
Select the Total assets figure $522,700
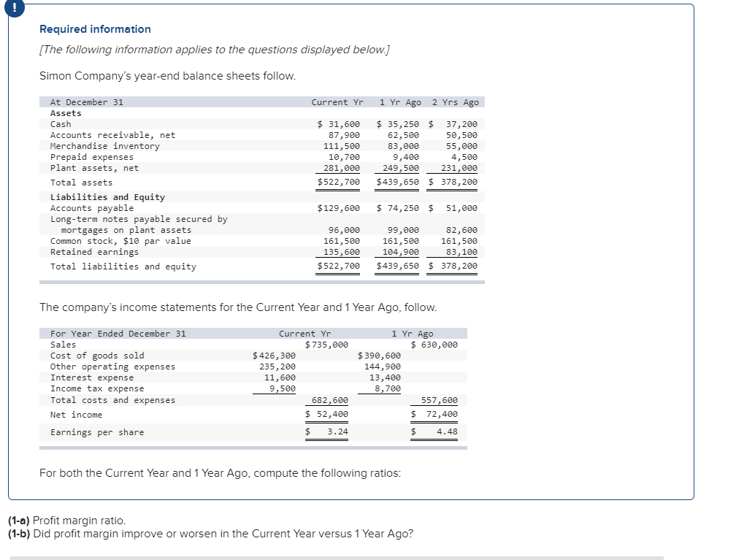coord(338,182)
